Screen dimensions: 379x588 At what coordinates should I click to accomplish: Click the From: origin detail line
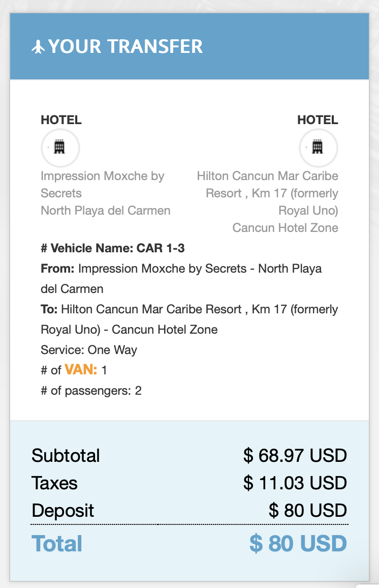click(x=181, y=279)
